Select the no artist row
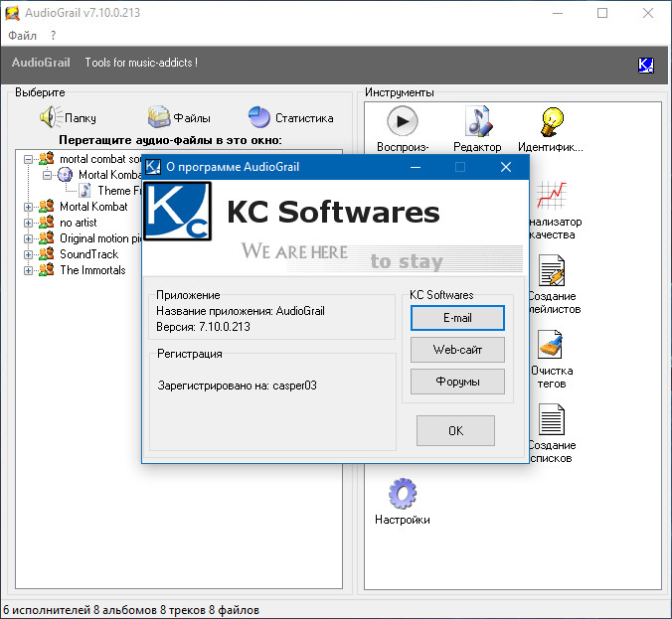Screen dimensions: 672x619 tap(78, 223)
